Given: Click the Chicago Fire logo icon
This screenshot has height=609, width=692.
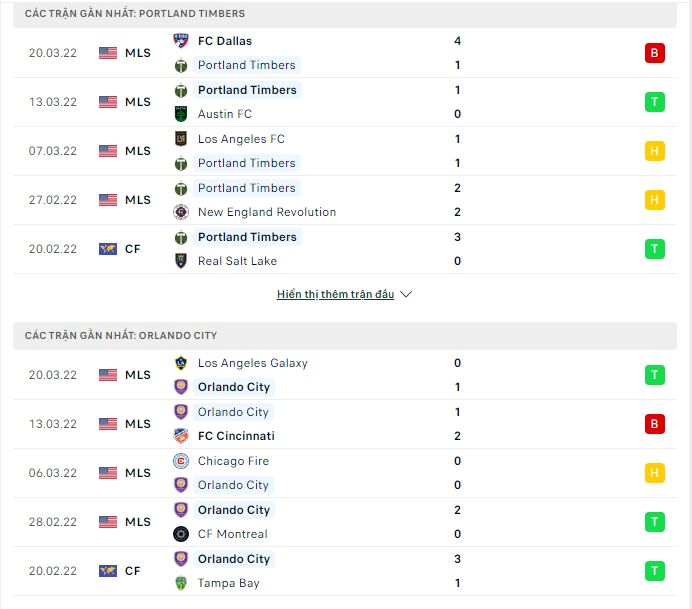Looking at the screenshot, I should (x=181, y=461).
